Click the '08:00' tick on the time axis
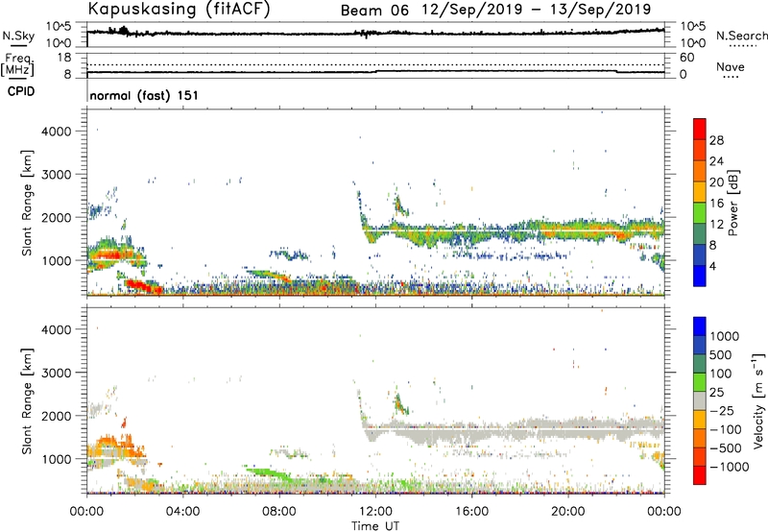768x532 pixels. coord(279,512)
